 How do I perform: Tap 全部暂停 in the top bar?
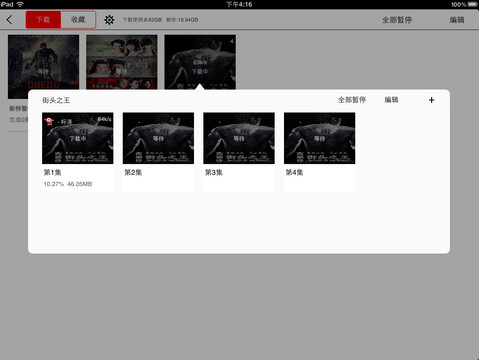(x=397, y=20)
